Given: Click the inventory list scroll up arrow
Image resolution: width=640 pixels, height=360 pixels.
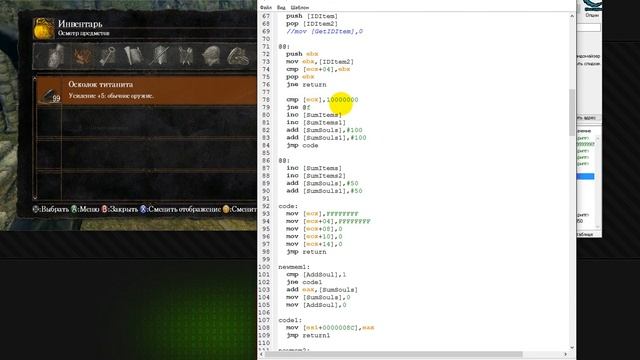Looking at the screenshot, I should pyautogui.click(x=35, y=78).
